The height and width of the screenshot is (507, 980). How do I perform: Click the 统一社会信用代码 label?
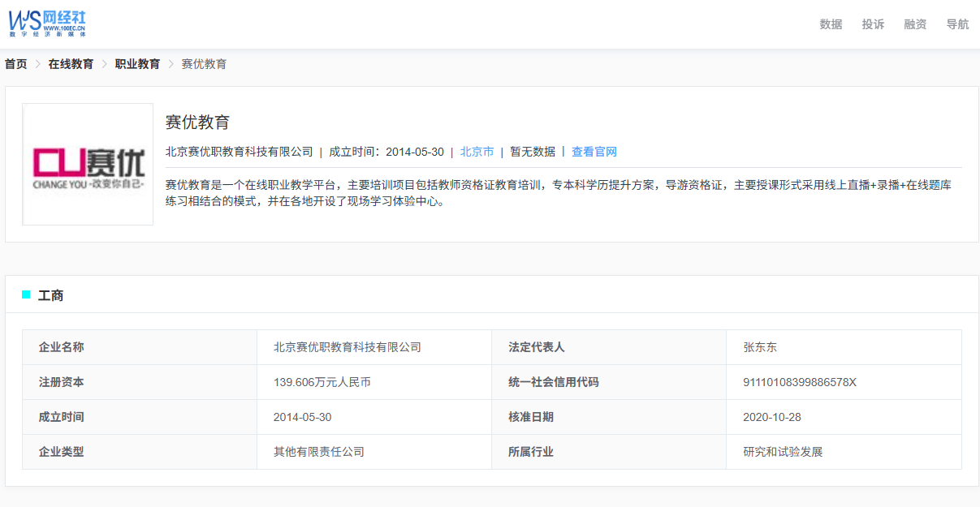(554, 382)
